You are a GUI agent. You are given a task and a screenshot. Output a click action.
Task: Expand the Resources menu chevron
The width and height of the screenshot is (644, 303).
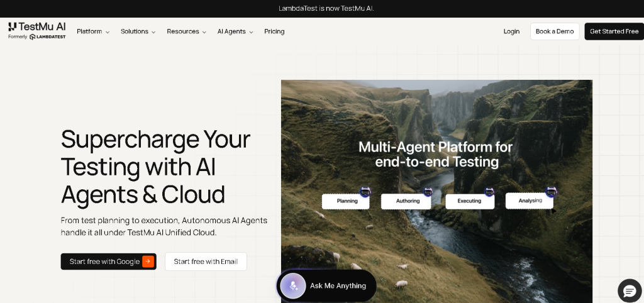tap(204, 32)
